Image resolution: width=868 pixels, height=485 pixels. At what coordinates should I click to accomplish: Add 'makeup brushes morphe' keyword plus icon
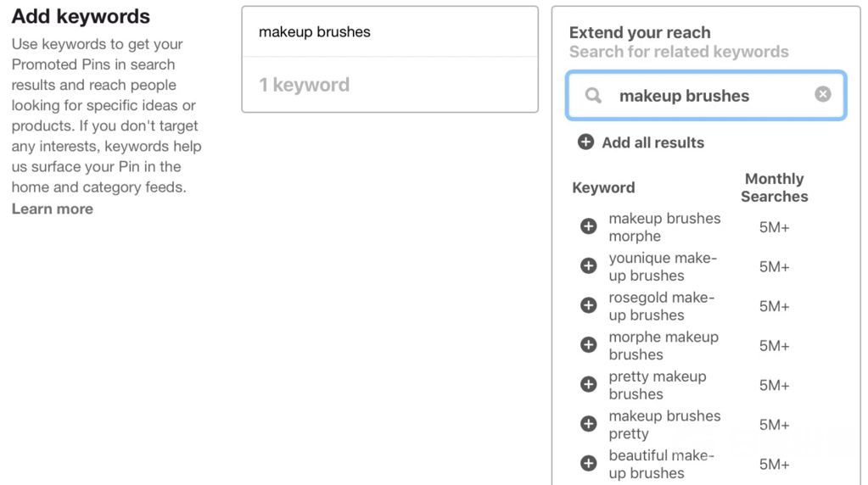tap(588, 226)
